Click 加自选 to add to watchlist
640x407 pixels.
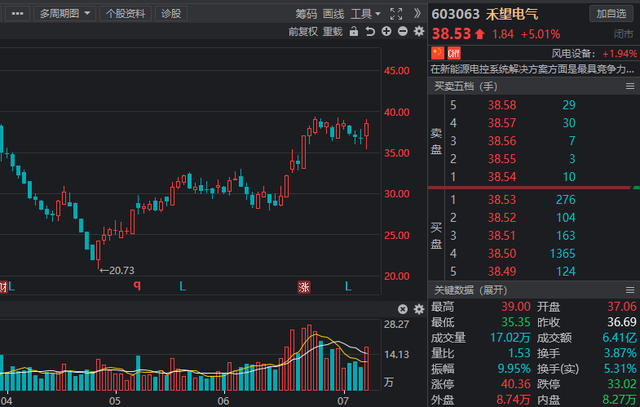[x=611, y=14]
